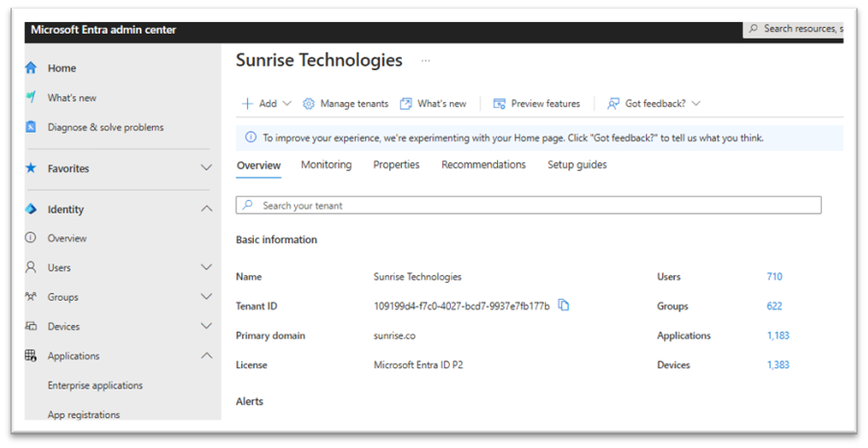
Task: Click the sunrise.co primary domain value
Action: 395,335
